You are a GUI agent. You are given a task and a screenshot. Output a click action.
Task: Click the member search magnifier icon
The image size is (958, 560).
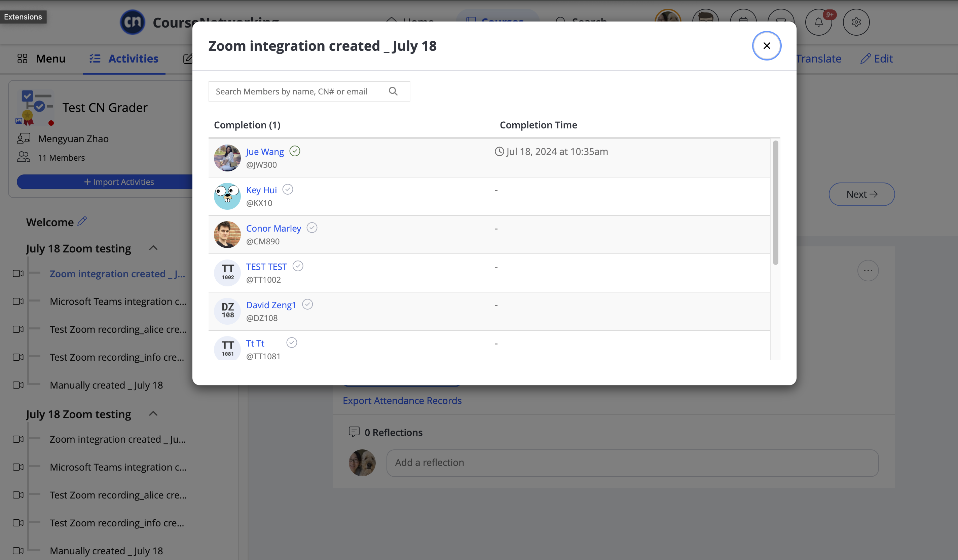(x=393, y=91)
